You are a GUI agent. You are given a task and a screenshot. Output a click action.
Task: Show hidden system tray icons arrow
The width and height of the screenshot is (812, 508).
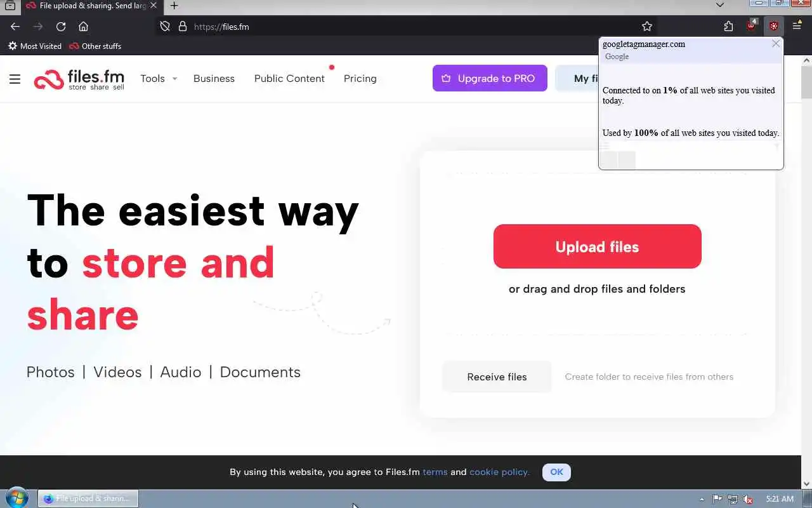[x=702, y=499]
